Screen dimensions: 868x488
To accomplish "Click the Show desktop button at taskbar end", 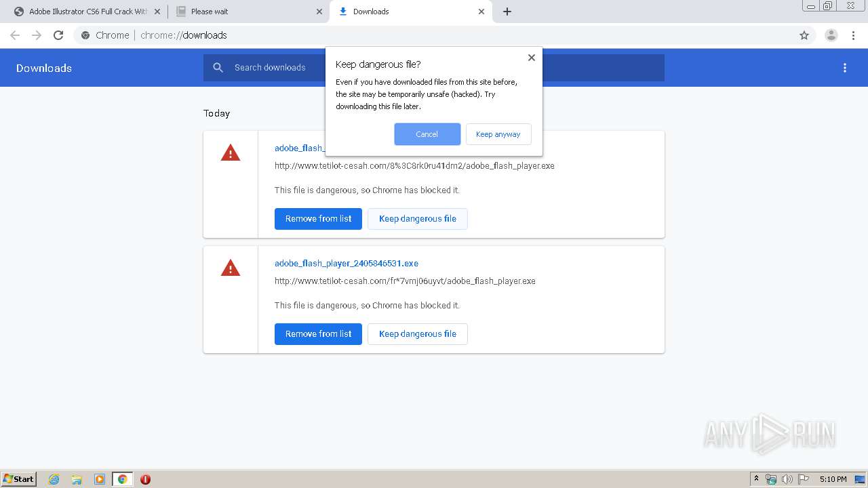I will (x=860, y=479).
